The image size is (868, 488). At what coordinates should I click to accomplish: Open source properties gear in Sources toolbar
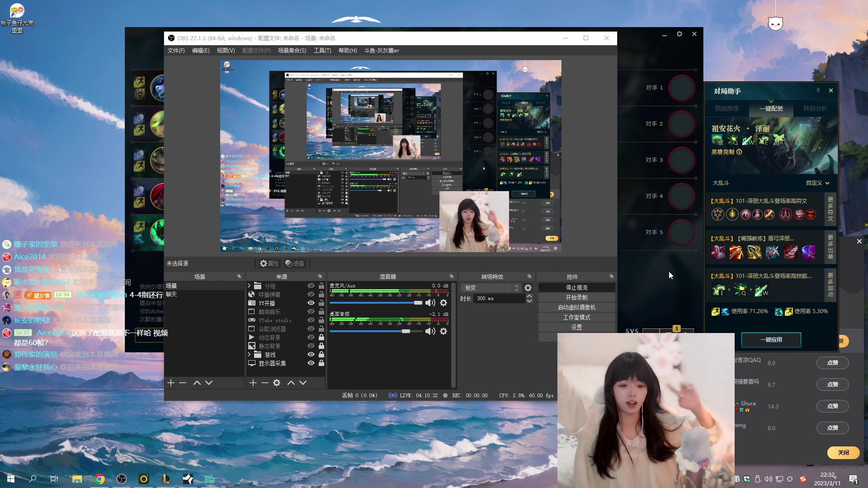277,383
